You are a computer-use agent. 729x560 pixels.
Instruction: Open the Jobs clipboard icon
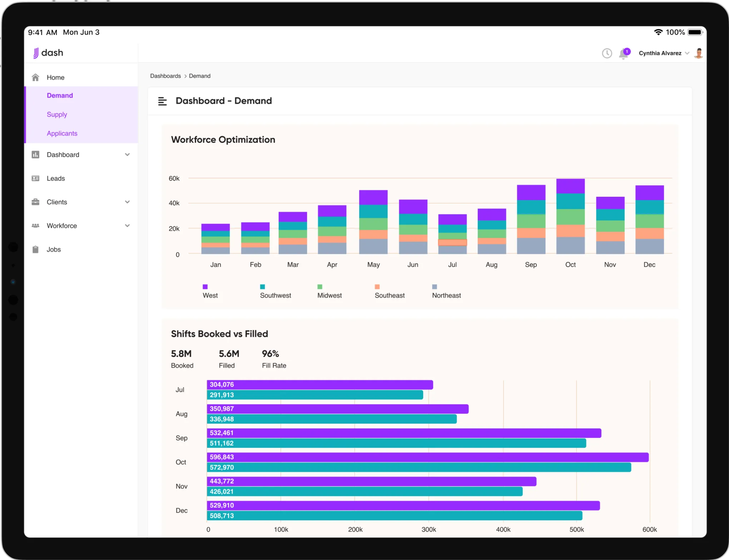pyautogui.click(x=36, y=249)
